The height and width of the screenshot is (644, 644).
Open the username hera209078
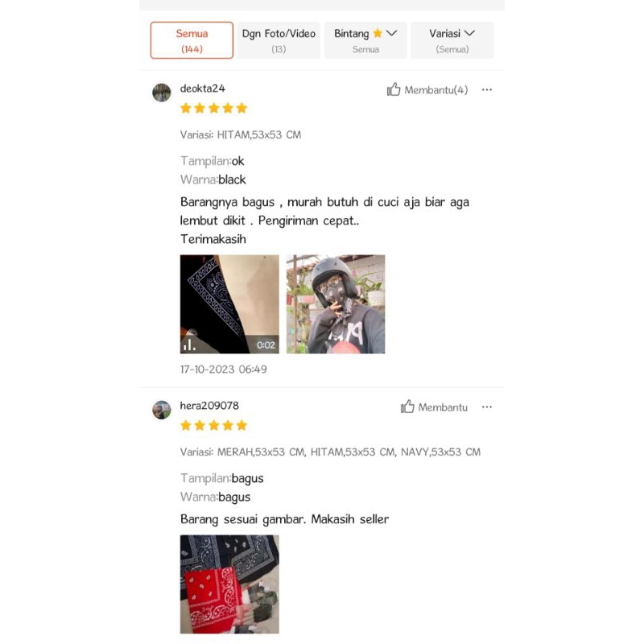pos(209,406)
